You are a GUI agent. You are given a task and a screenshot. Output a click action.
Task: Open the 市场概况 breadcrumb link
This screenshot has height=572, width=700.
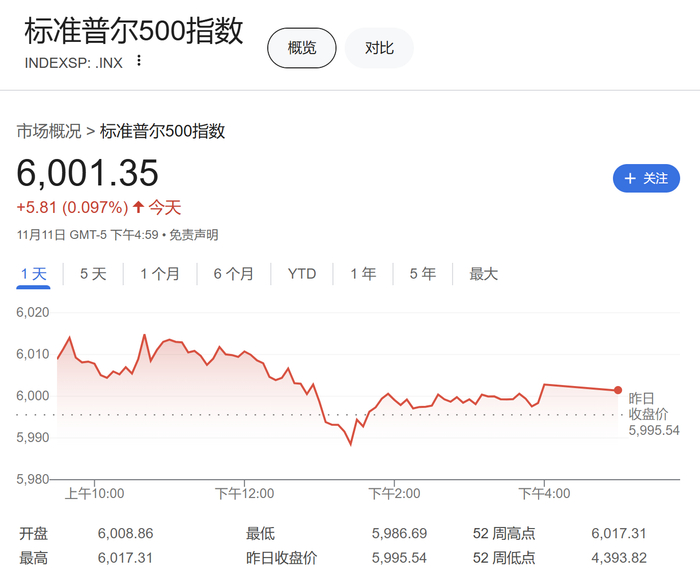pyautogui.click(x=49, y=131)
